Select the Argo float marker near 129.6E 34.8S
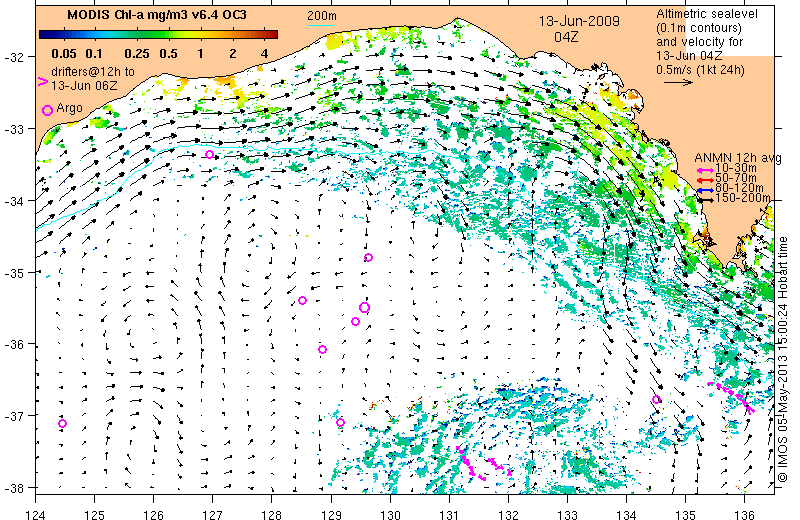800x520 pixels. click(368, 258)
